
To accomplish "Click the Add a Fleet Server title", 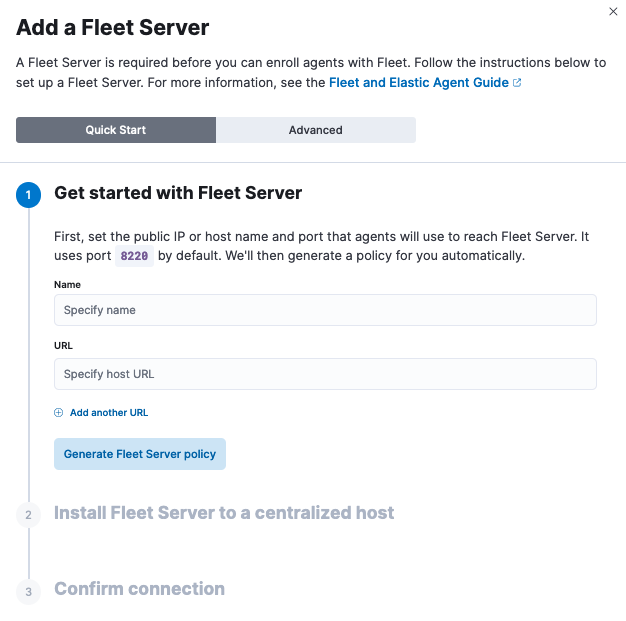I will coord(113,28).
